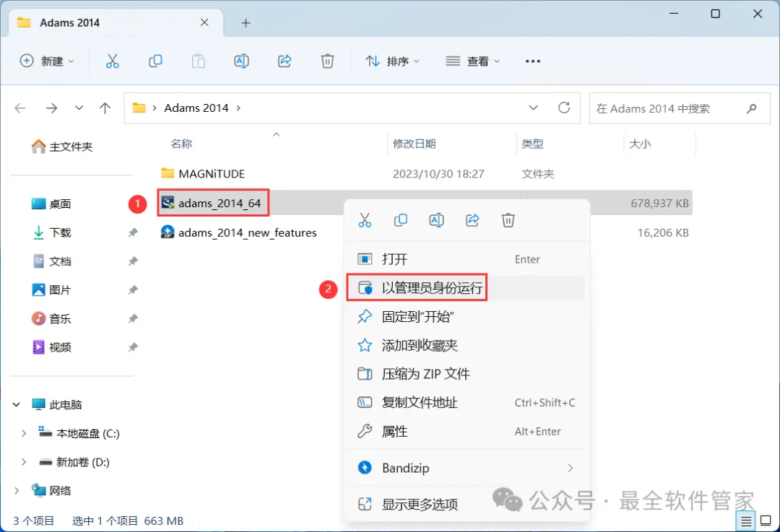
Task: Open the 排序 sort dropdown
Action: (392, 61)
